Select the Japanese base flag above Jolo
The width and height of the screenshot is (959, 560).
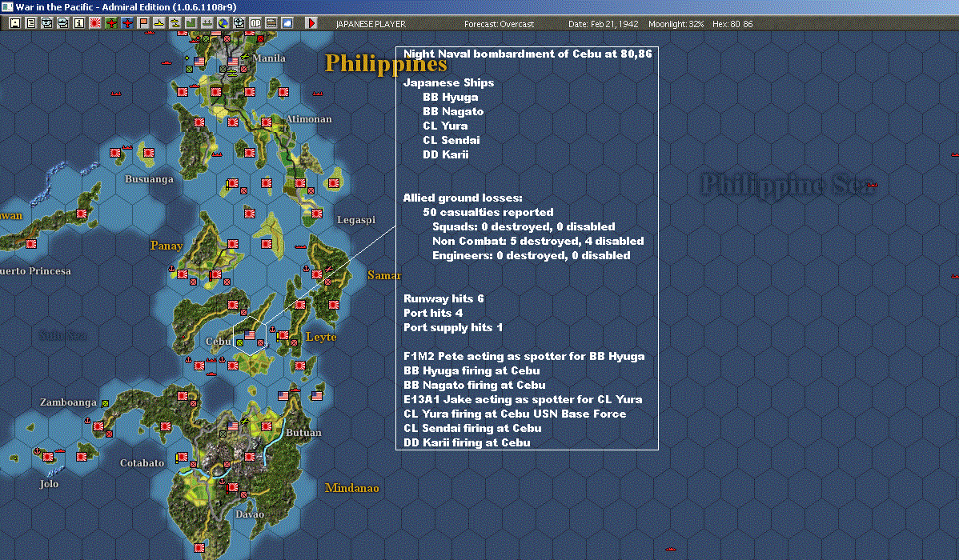point(48,456)
